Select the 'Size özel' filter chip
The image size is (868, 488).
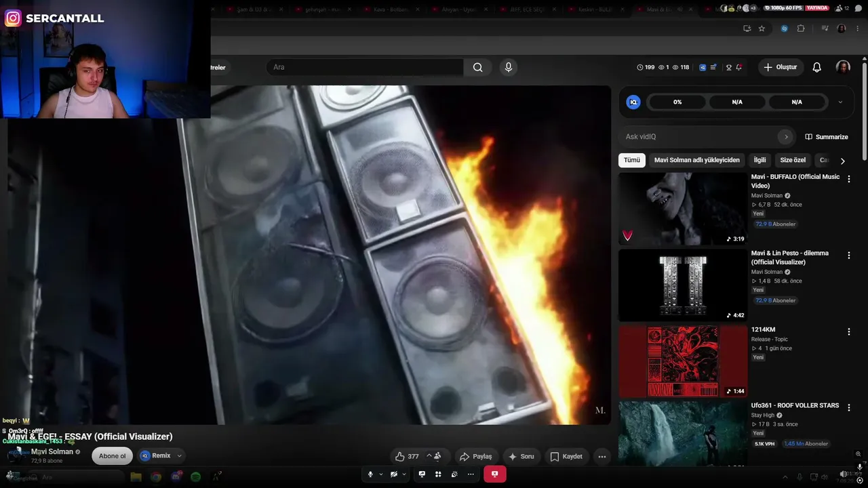tap(793, 160)
